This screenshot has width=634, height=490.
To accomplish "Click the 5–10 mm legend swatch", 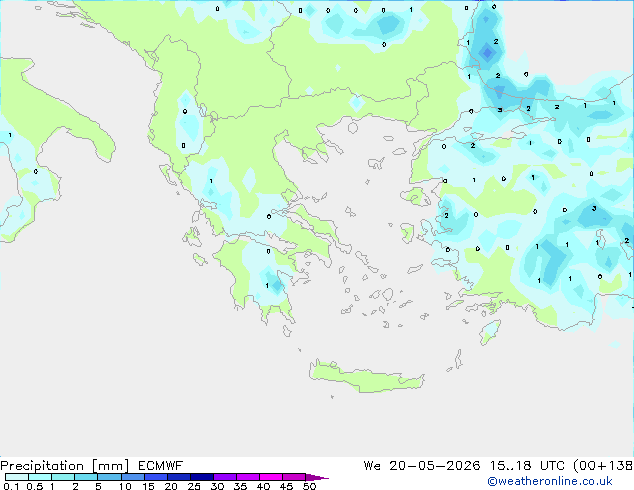I will click(109, 477).
